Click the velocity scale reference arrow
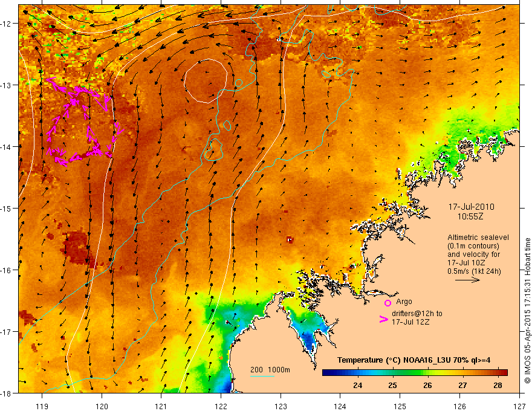 pos(467,280)
